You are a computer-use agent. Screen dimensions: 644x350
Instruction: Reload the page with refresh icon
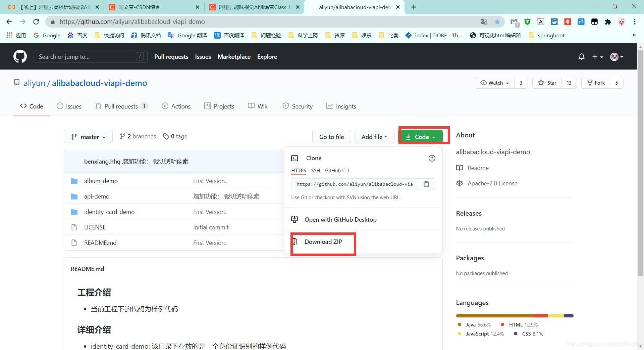(36, 21)
